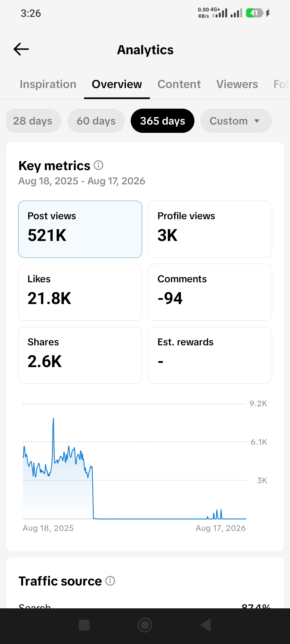Open the Key metrics info icon
The image size is (290, 644).
click(x=98, y=165)
